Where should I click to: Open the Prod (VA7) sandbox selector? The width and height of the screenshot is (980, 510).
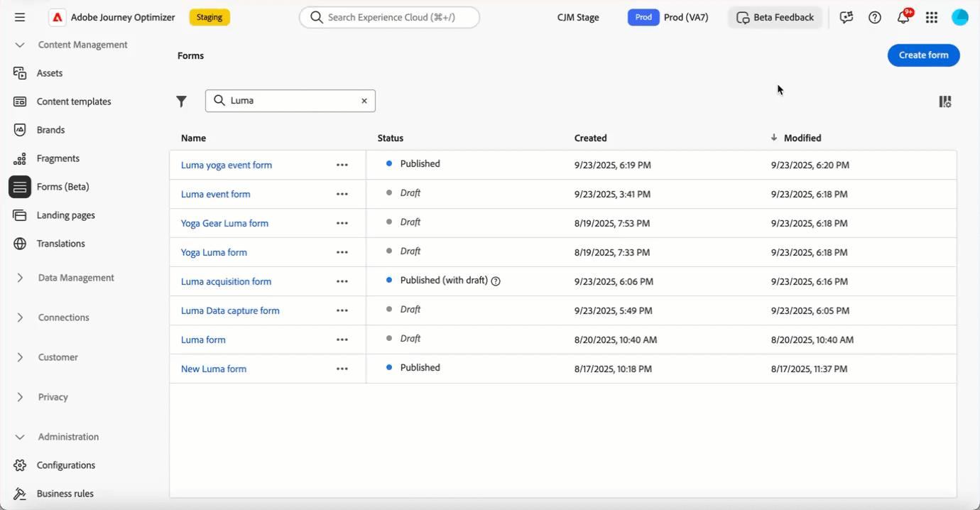point(668,17)
